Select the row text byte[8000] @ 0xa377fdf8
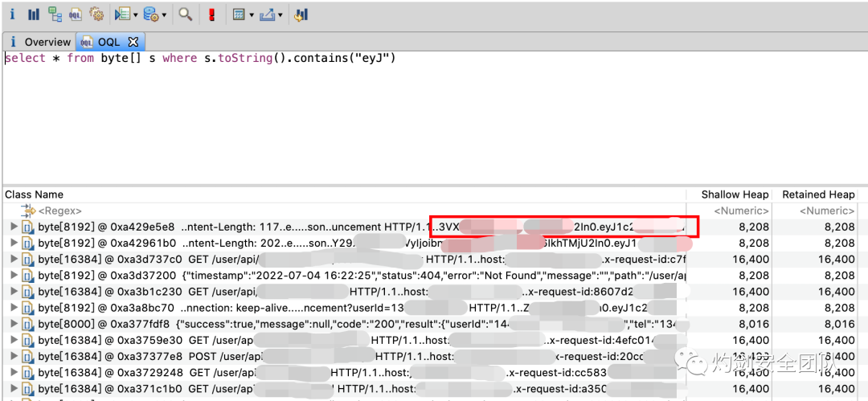 click(x=104, y=324)
